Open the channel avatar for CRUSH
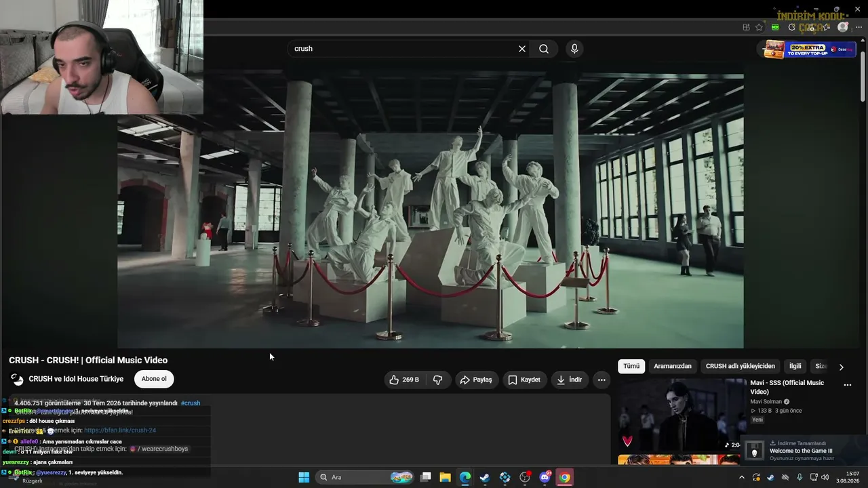The width and height of the screenshot is (868, 488). pyautogui.click(x=17, y=380)
